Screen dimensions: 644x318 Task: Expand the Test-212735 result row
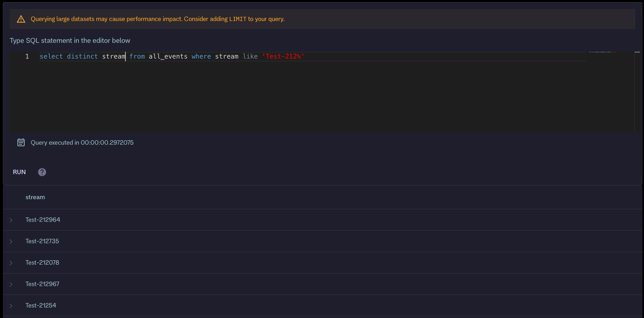tap(11, 242)
